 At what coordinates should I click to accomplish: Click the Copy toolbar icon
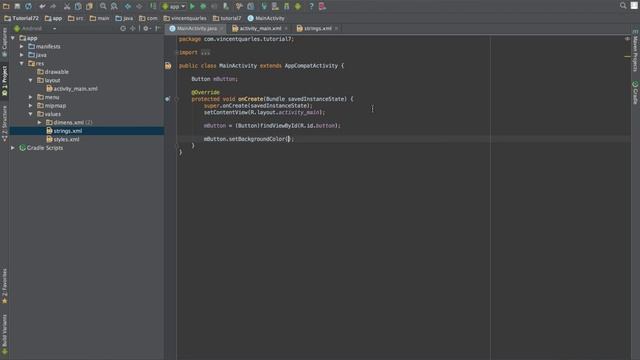click(78, 6)
